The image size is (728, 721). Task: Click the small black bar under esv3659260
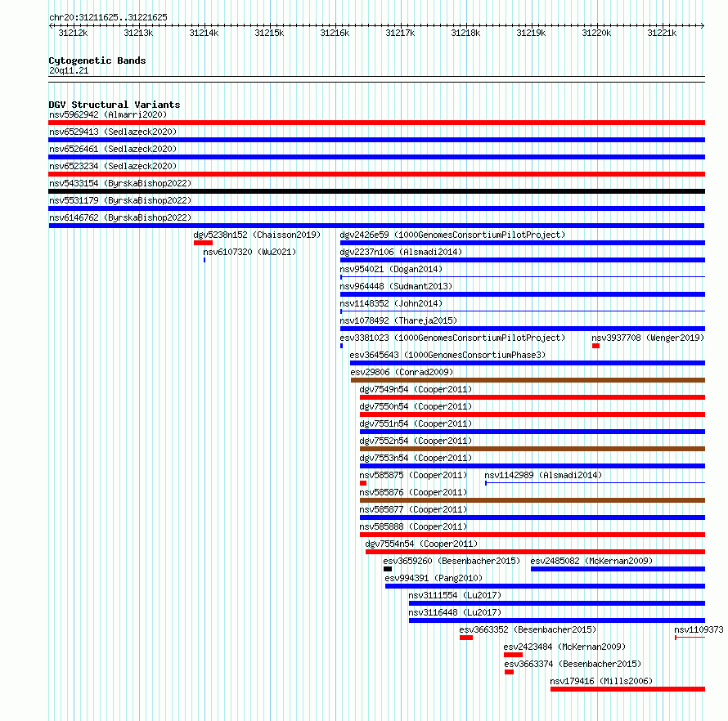click(x=388, y=569)
